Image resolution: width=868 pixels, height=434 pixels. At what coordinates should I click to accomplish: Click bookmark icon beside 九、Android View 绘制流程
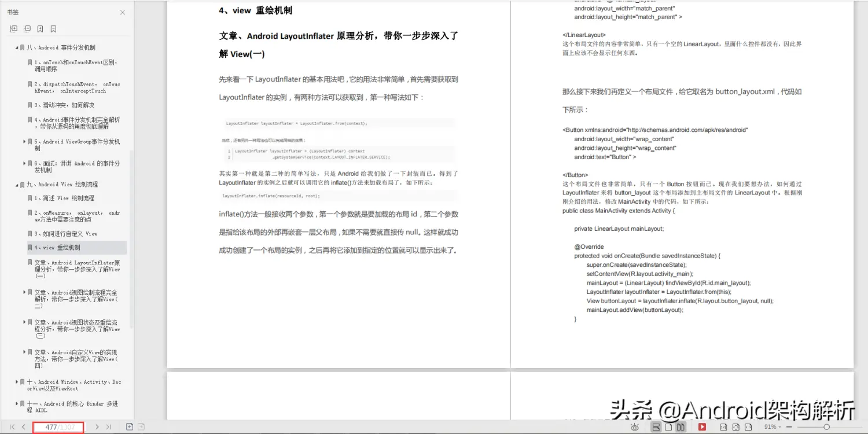tap(23, 185)
